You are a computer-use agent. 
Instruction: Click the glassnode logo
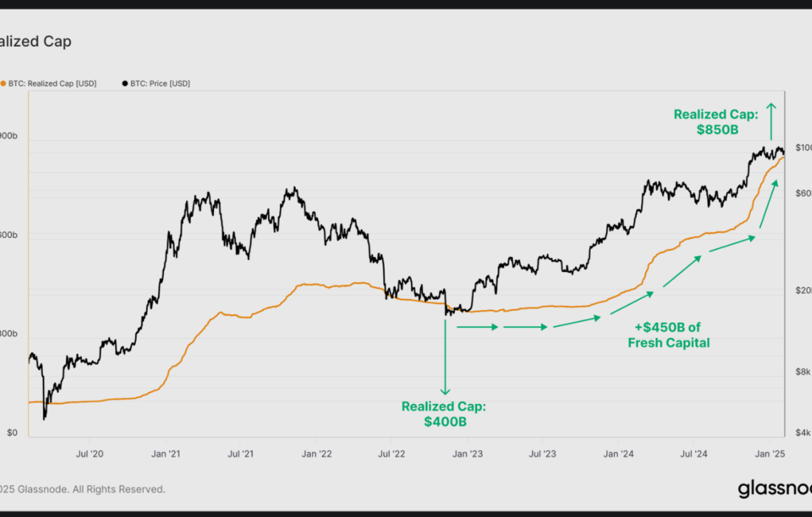774,489
